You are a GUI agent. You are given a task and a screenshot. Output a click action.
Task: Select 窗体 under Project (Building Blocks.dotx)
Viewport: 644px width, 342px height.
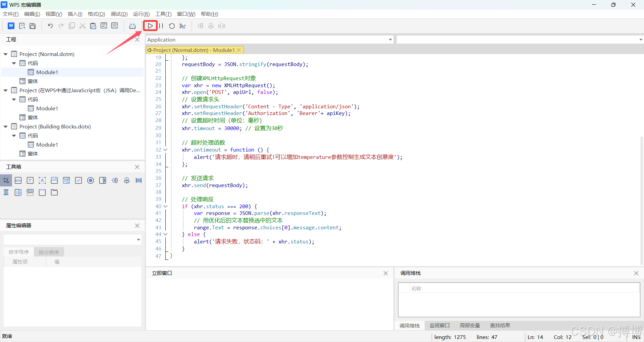pos(33,154)
